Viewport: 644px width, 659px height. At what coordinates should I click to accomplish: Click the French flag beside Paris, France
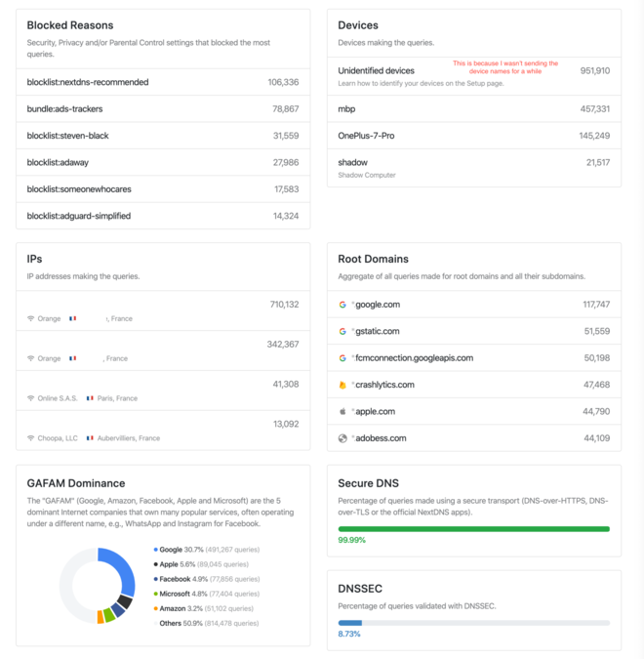pos(91,398)
